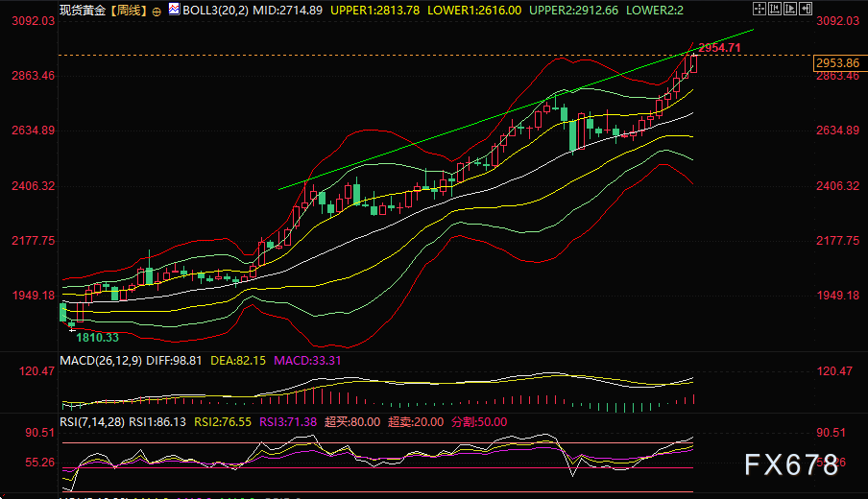Click the 1810.33 low price marker
This screenshot has width=868, height=499.
pyautogui.click(x=98, y=337)
